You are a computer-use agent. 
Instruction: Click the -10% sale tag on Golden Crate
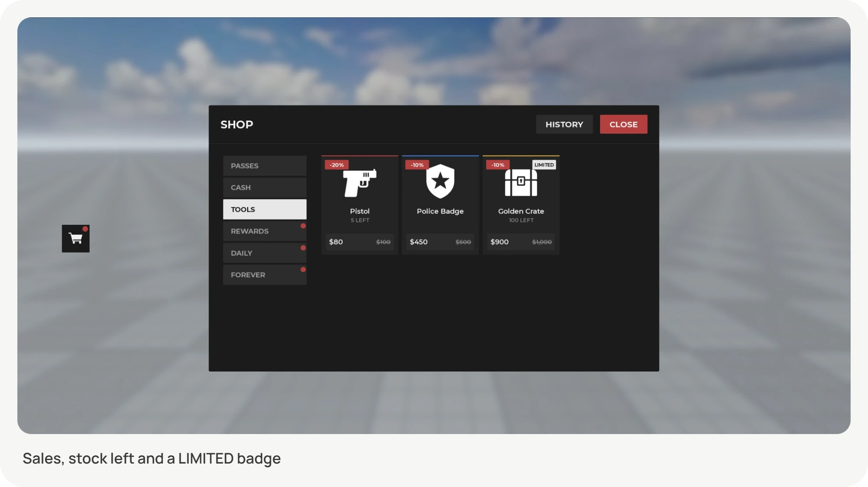[498, 165]
